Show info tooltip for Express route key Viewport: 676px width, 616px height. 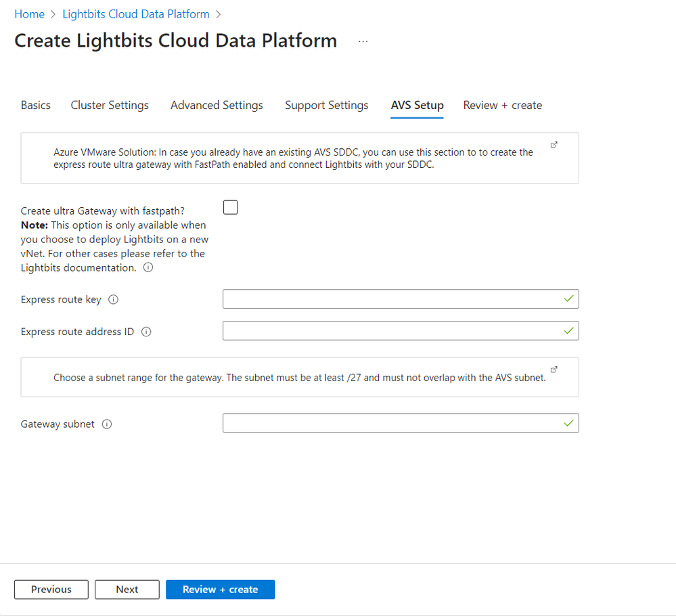114,299
